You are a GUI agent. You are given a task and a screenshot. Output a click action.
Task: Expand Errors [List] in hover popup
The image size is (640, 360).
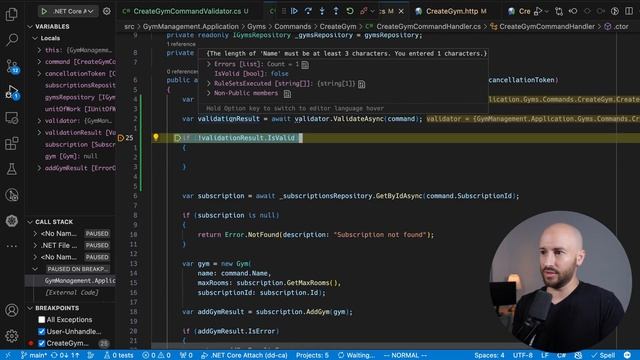coord(209,64)
